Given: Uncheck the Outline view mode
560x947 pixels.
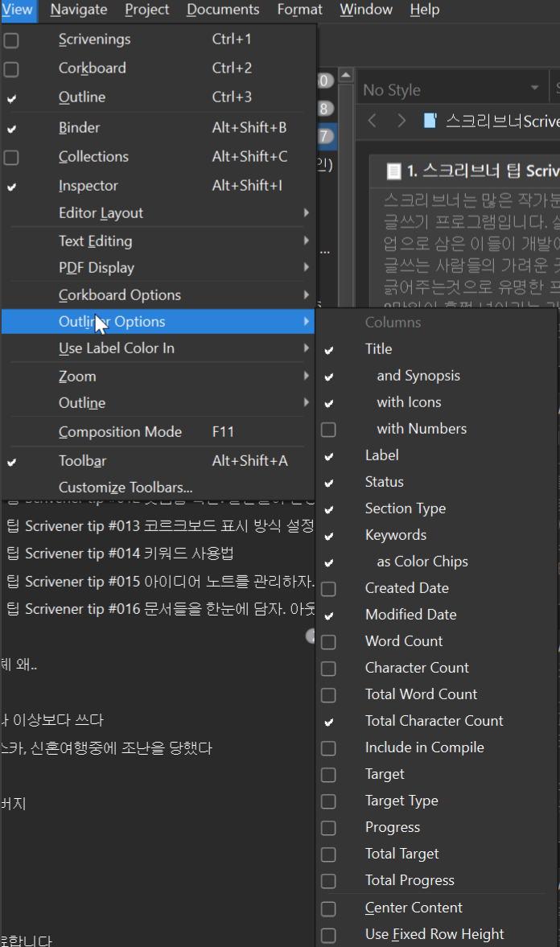Looking at the screenshot, I should click(11, 98).
